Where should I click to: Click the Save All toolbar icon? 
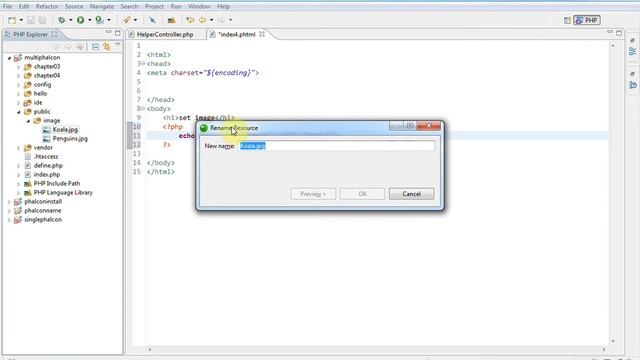(x=42, y=20)
